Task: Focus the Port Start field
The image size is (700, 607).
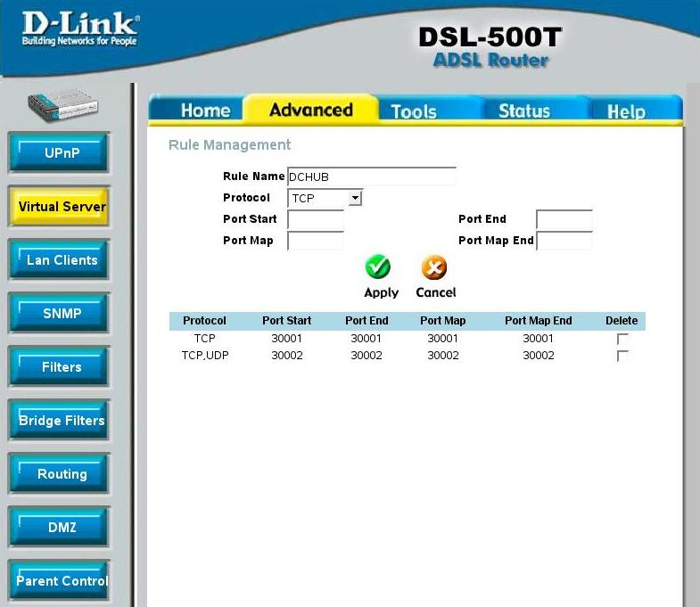Action: [315, 219]
